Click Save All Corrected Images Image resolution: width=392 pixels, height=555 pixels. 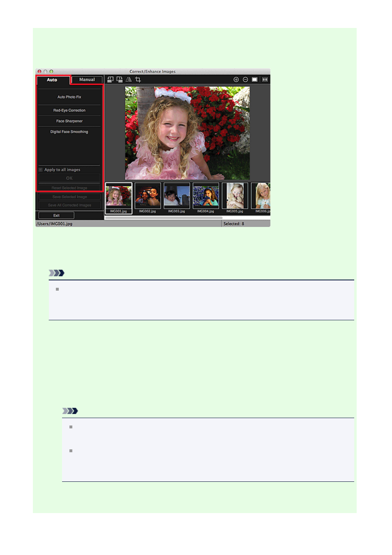(x=69, y=205)
